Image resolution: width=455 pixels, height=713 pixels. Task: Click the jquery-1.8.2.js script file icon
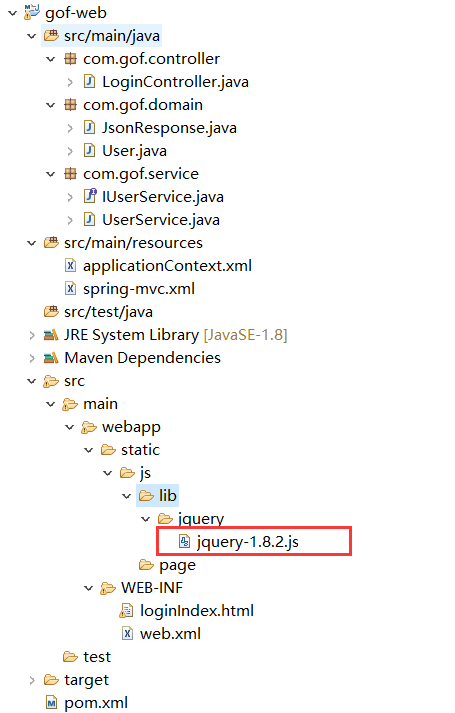pyautogui.click(x=184, y=542)
